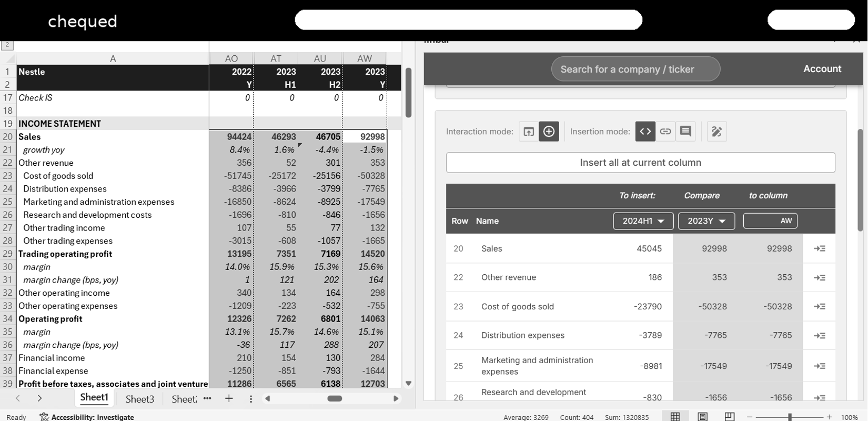The width and height of the screenshot is (868, 421).
Task: Select column A header
Action: point(113,58)
